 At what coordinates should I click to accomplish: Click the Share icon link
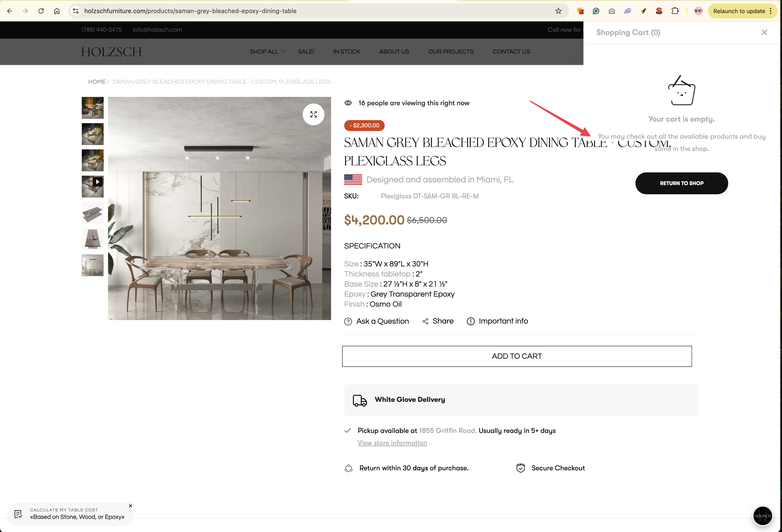438,321
